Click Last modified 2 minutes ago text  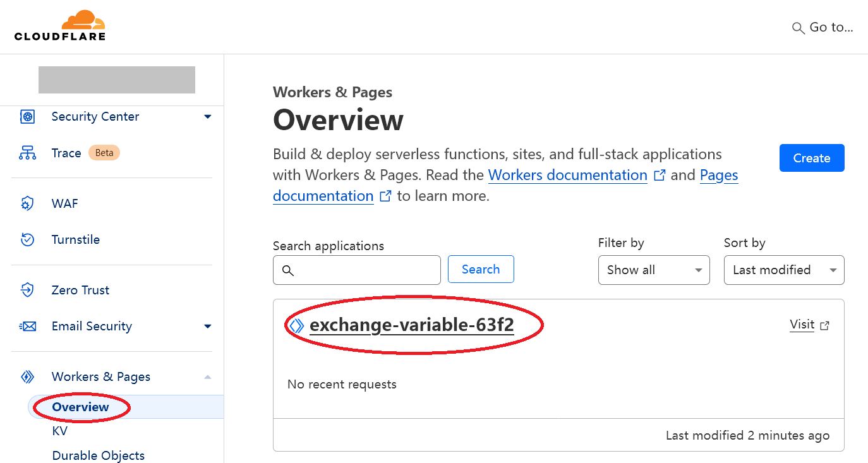[x=747, y=435]
